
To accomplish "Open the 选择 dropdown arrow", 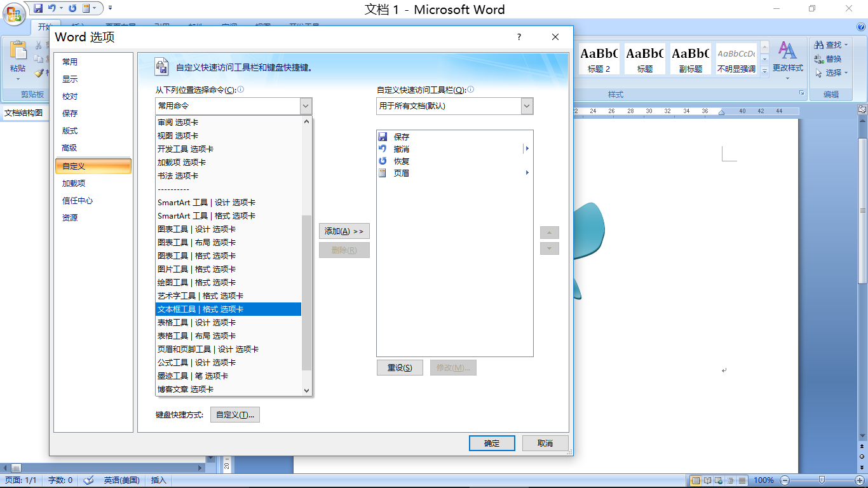I will pyautogui.click(x=846, y=73).
